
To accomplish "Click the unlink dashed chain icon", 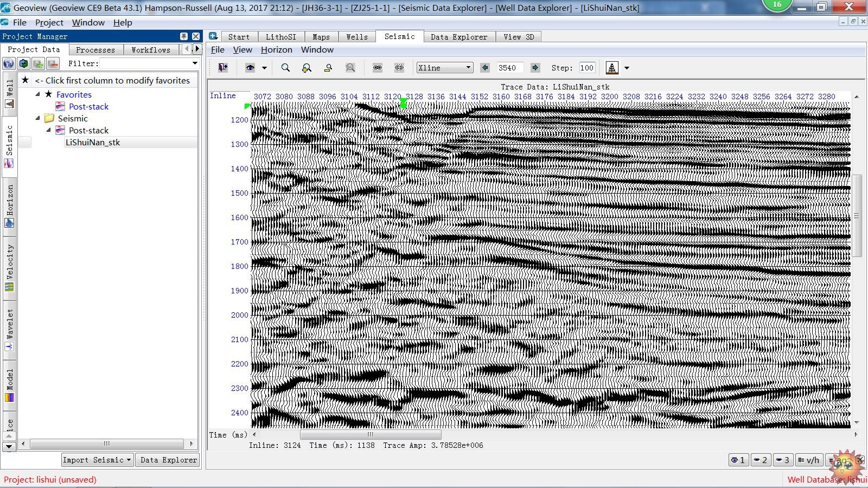I will pos(399,68).
